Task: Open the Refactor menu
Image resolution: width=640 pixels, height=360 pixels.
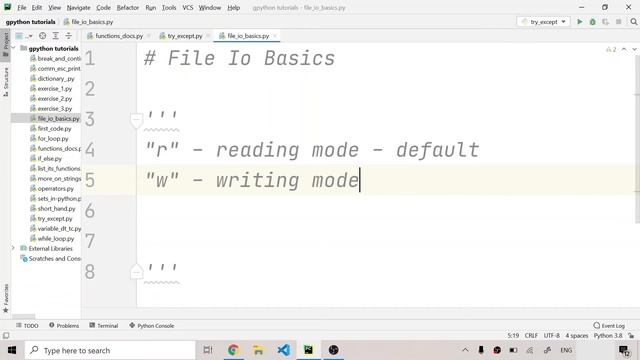Action: click(x=128, y=7)
